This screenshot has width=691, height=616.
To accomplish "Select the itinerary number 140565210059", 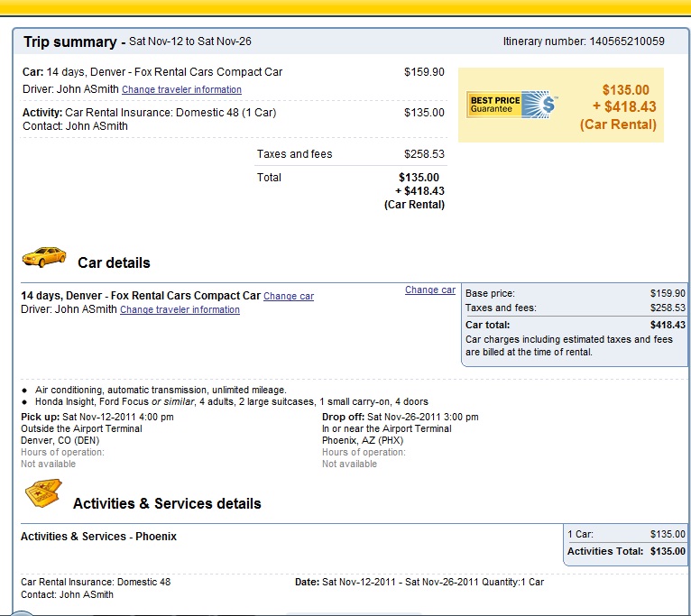I will coord(627,41).
